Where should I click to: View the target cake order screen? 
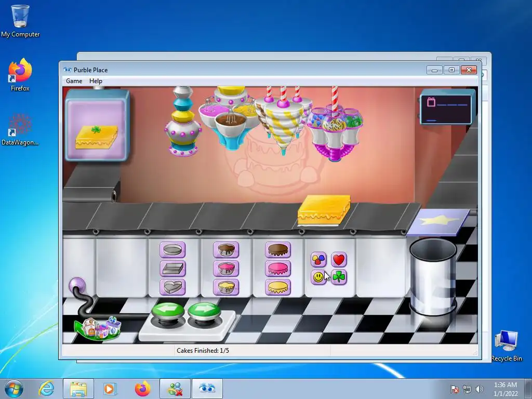point(97,125)
